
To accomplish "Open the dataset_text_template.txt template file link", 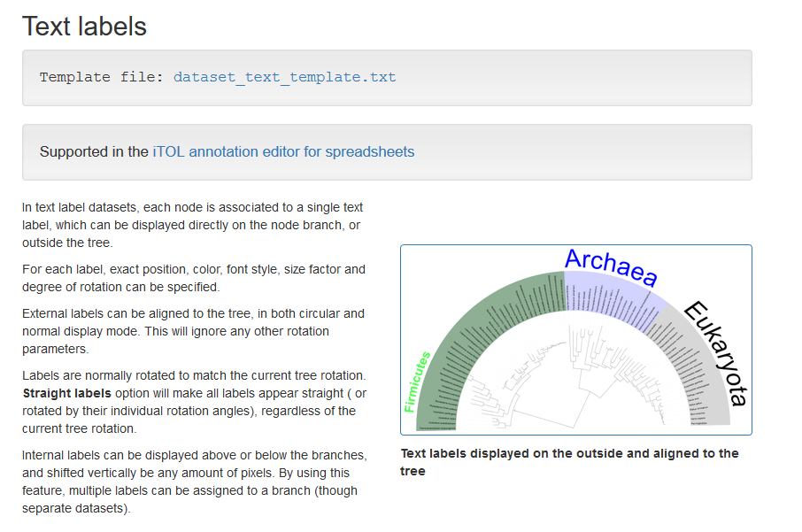I will [x=284, y=77].
